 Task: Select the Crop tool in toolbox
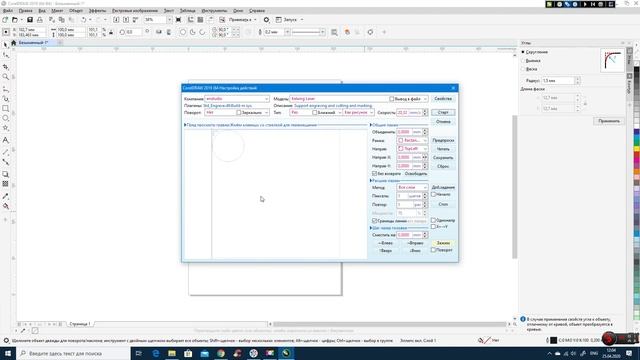[x=6, y=67]
